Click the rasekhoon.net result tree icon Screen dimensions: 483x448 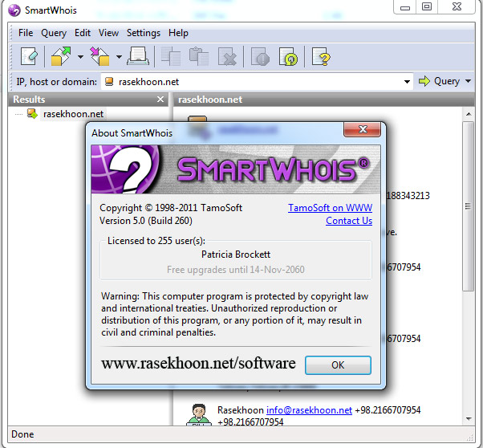point(32,114)
